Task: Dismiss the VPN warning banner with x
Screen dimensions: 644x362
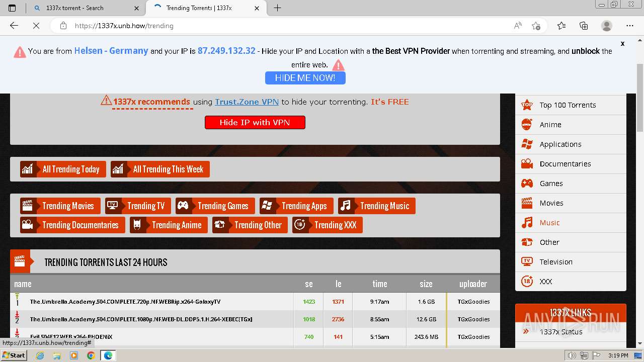Action: 622,44
